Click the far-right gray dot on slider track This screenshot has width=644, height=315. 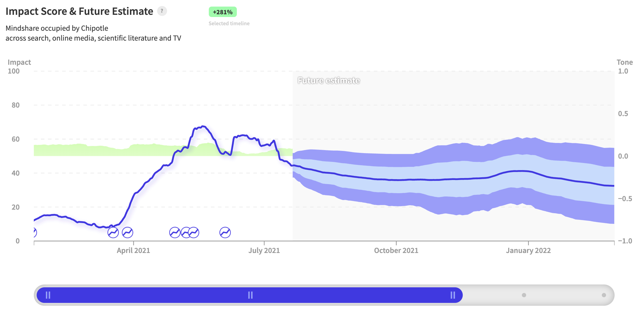[604, 295]
